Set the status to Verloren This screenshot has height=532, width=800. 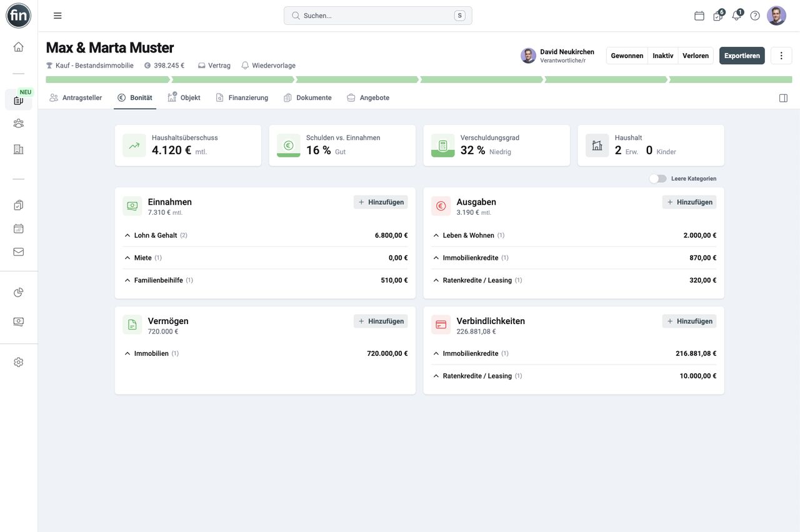click(696, 56)
